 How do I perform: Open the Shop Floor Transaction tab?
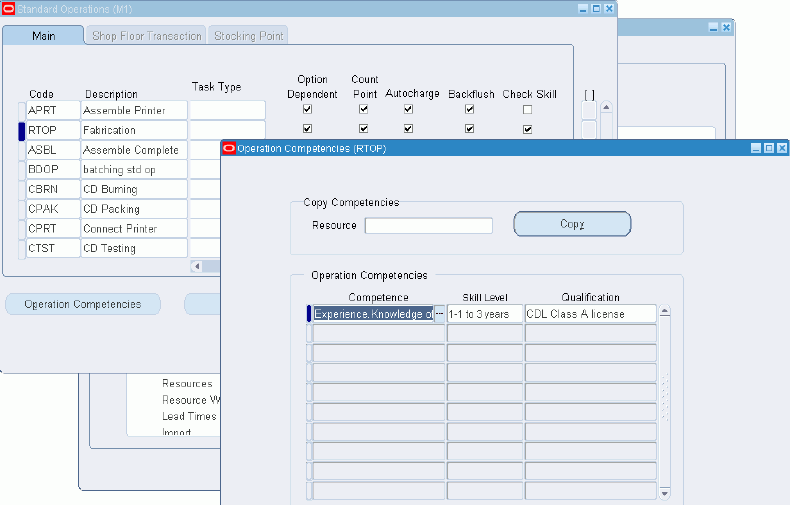147,36
